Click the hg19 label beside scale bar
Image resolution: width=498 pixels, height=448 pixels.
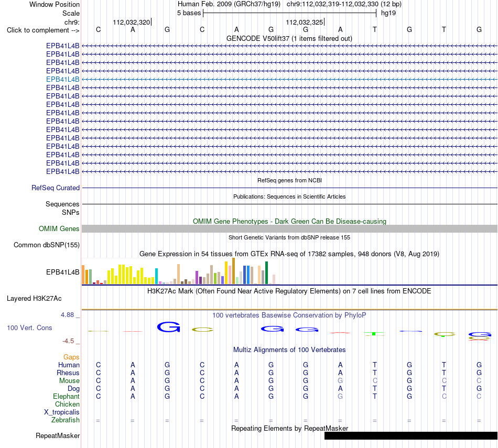point(388,13)
